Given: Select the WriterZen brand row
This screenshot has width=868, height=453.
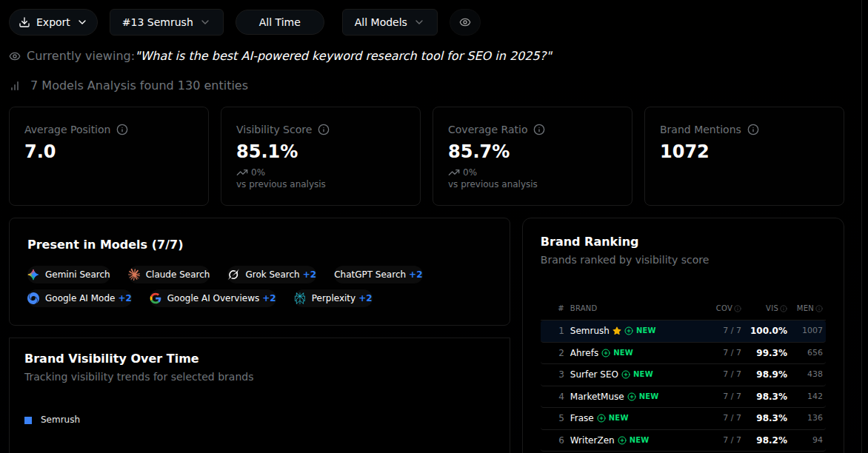Looking at the screenshot, I should (683, 440).
